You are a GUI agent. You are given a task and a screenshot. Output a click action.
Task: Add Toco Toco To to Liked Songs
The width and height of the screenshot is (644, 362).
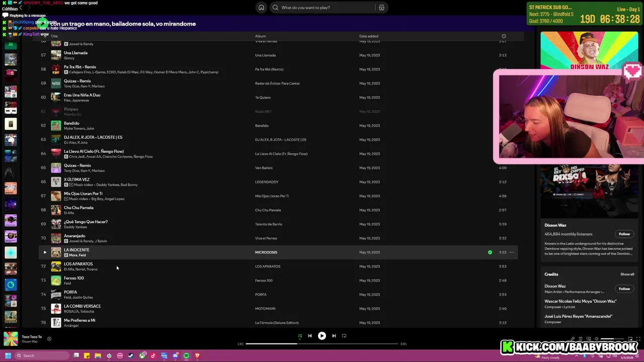pos(49,339)
